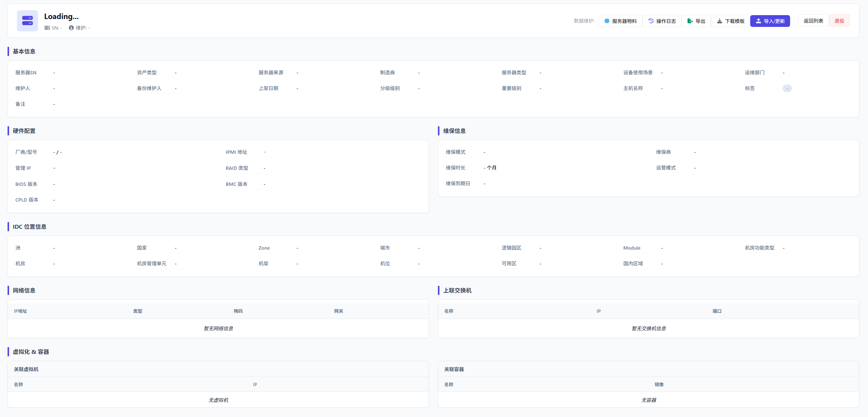Click the chip icon on 服务器物料
Screen dimensions: 868x417
pos(606,21)
